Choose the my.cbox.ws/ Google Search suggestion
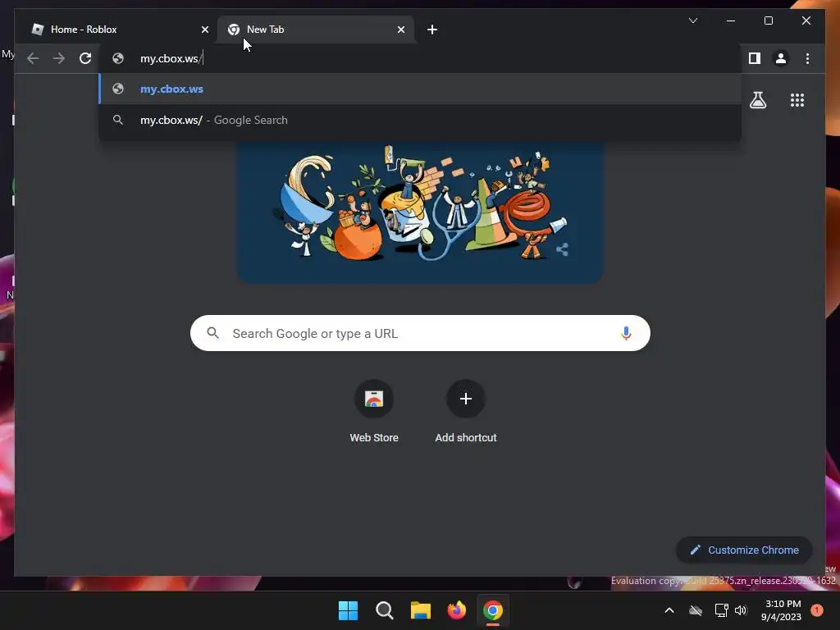840x630 pixels. coord(419,120)
